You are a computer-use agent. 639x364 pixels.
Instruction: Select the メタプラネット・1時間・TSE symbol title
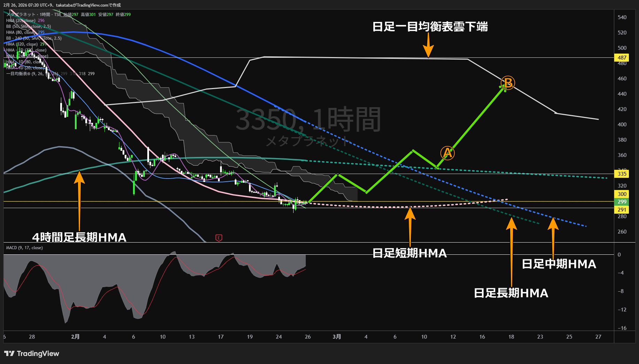point(33,15)
